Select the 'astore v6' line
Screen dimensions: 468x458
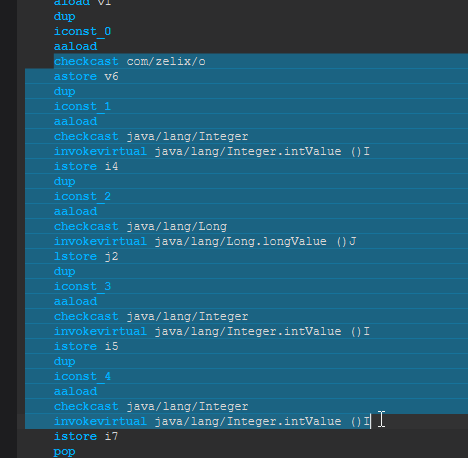pos(86,76)
